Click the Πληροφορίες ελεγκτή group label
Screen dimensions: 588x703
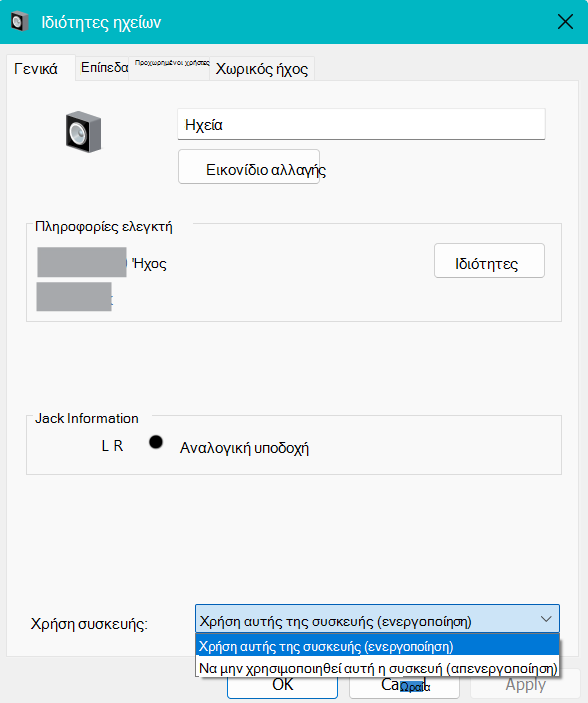click(104, 226)
